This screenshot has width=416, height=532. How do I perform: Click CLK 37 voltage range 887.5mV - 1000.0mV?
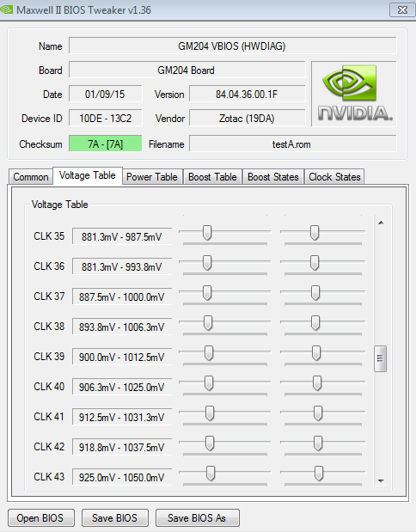(x=122, y=297)
